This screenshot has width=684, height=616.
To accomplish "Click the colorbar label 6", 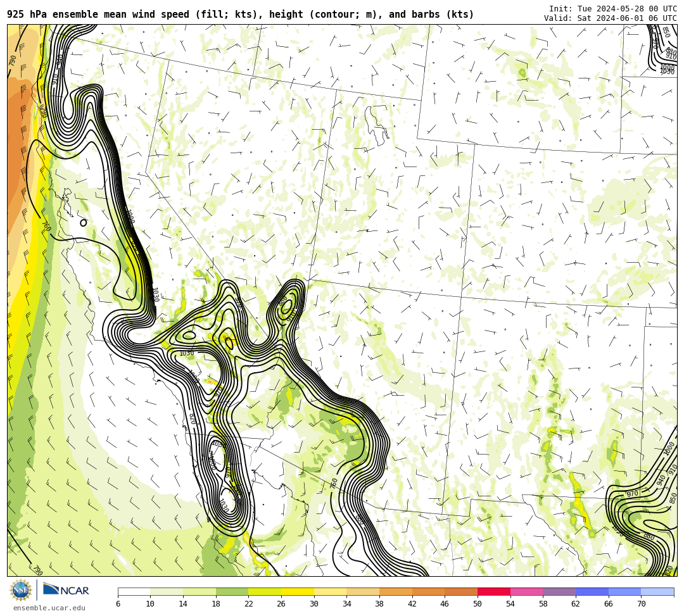I will [118, 604].
